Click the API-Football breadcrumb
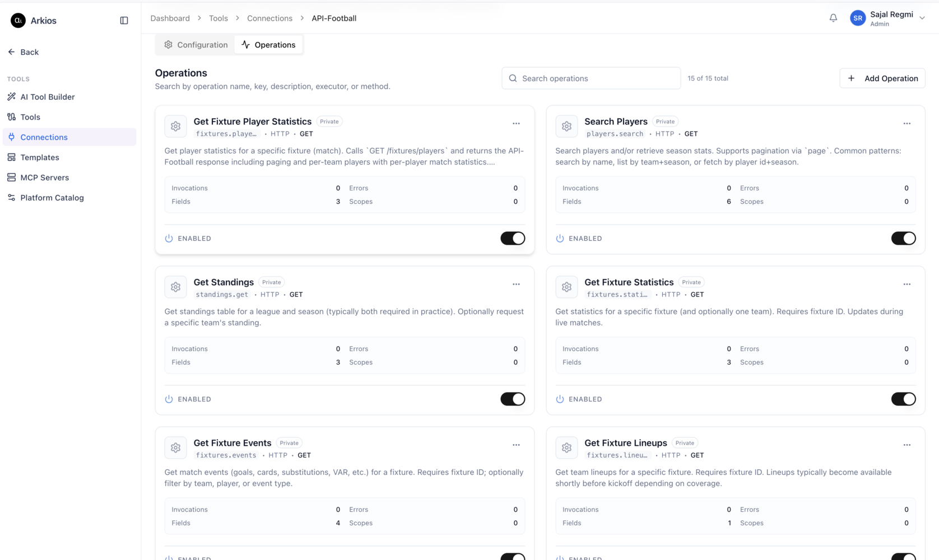This screenshot has width=939, height=560. (334, 18)
